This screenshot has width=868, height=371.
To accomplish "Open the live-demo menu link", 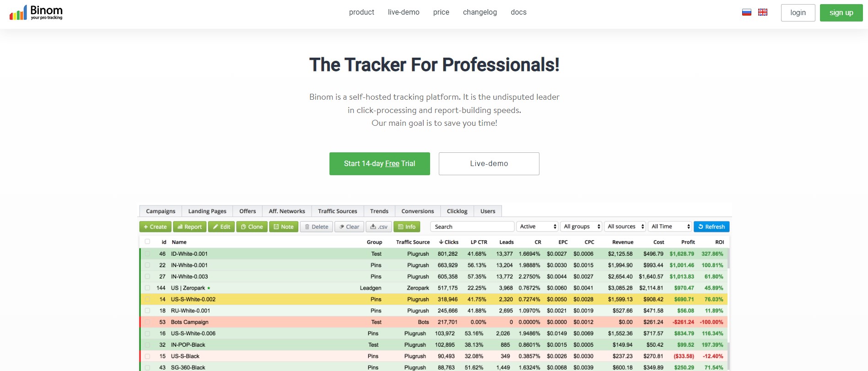I will 404,12.
